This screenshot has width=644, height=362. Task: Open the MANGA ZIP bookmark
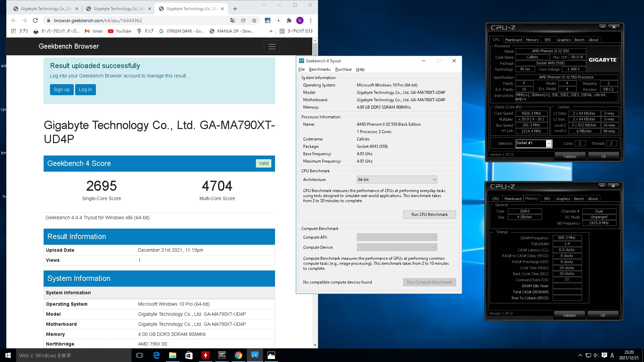(232, 31)
